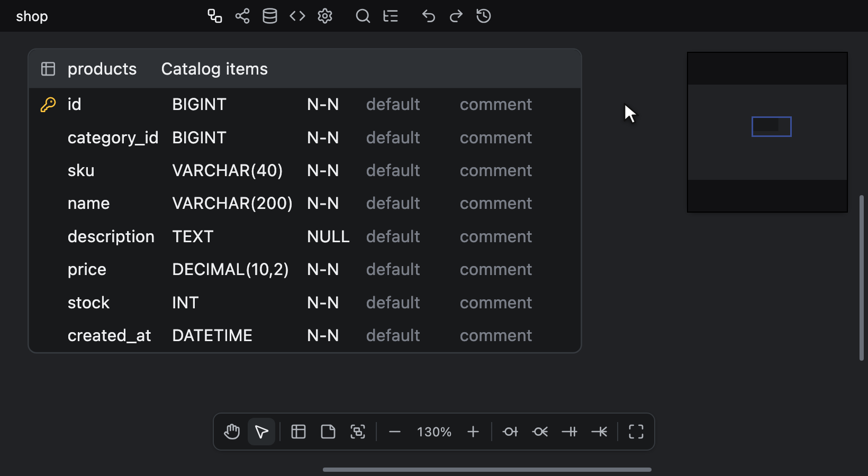The width and height of the screenshot is (868, 476).
Task: Select the hand pan tool
Action: tap(232, 432)
